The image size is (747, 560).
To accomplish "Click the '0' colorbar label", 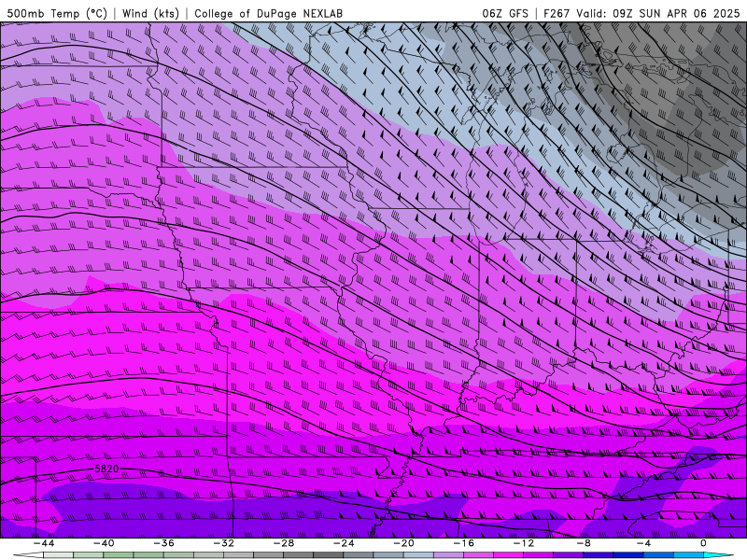I will coord(704,543).
